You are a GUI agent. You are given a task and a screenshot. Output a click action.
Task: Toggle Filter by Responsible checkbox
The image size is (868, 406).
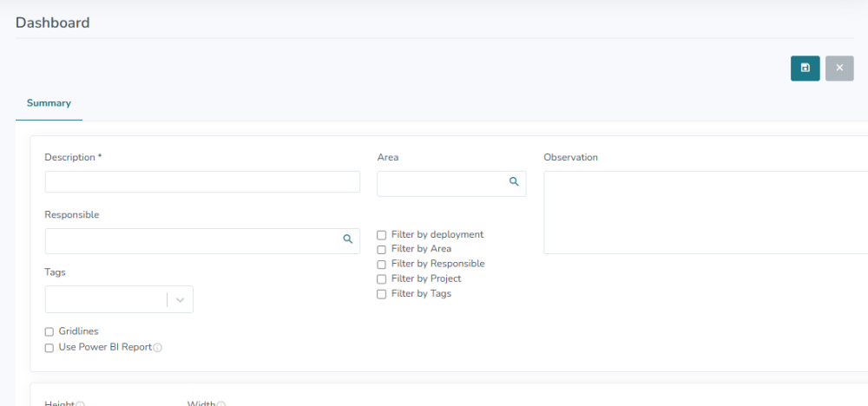[x=382, y=265]
